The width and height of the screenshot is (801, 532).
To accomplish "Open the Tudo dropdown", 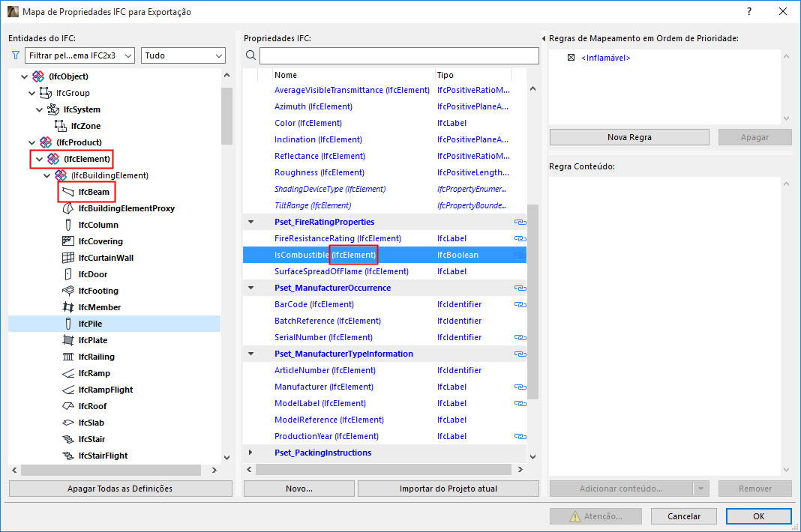I will (184, 55).
